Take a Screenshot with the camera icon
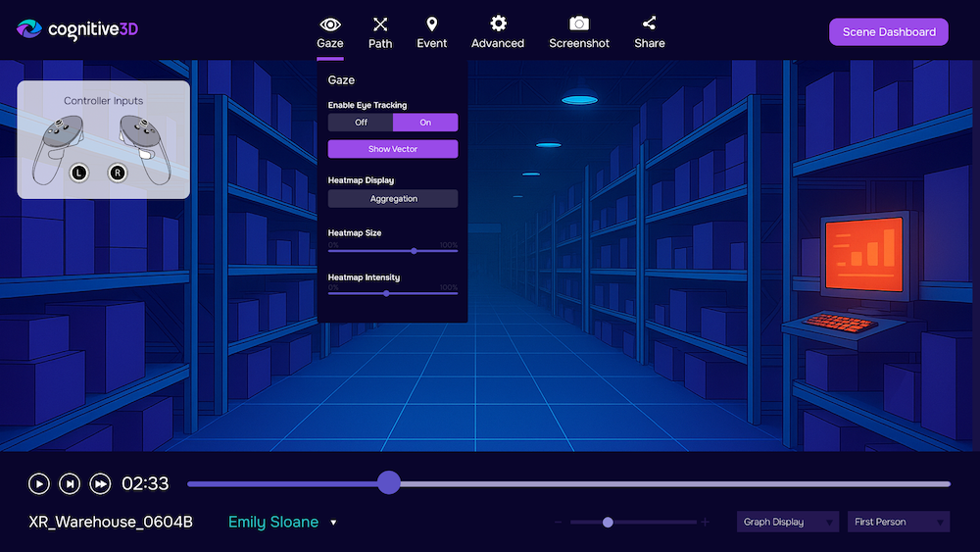The width and height of the screenshot is (980, 552). [579, 25]
